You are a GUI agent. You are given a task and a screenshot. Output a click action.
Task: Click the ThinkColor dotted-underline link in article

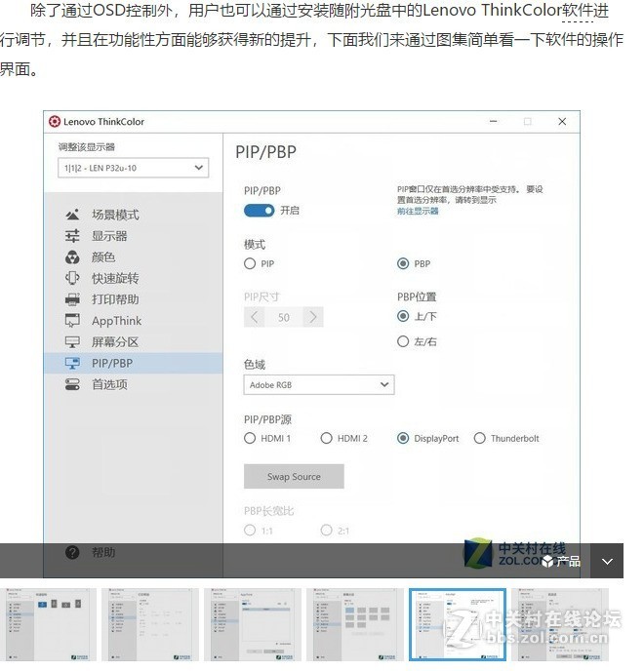(578, 11)
